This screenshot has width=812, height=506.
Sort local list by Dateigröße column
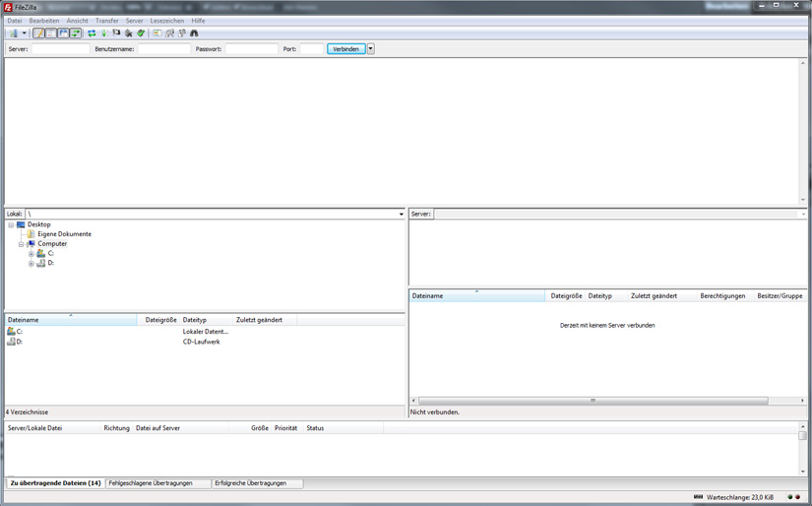coord(157,320)
